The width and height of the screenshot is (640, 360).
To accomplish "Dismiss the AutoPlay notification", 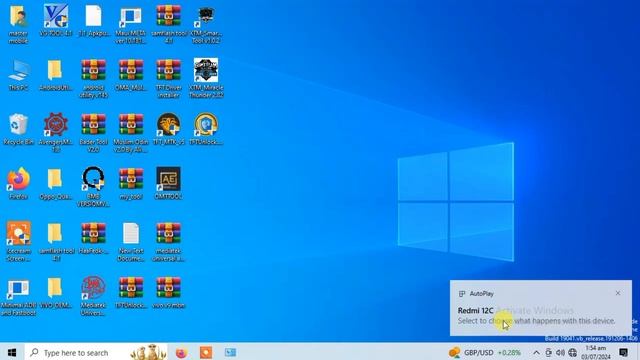I will tap(618, 293).
